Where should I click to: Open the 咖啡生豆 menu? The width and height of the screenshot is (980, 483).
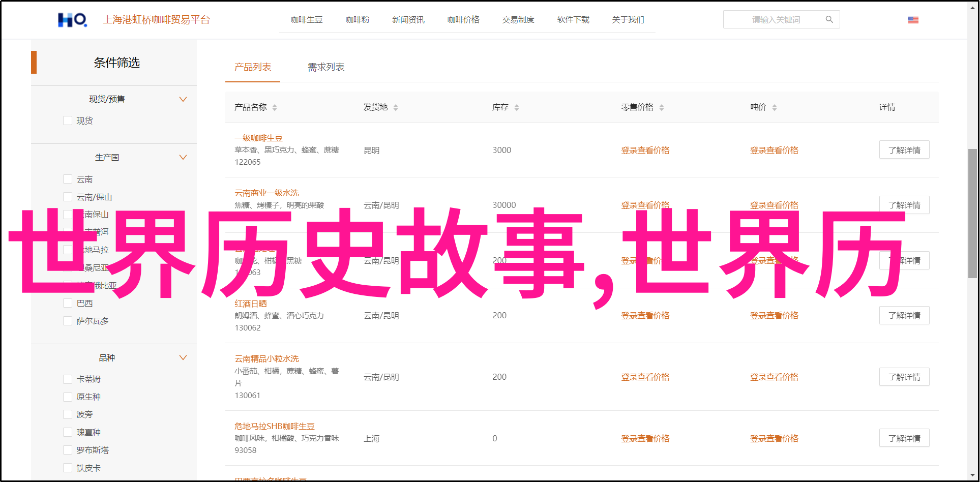(307, 19)
